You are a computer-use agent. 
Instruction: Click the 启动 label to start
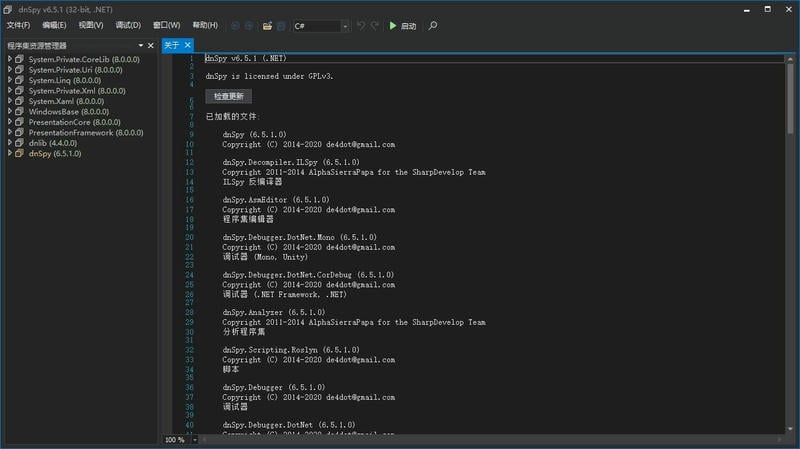pyautogui.click(x=408, y=26)
